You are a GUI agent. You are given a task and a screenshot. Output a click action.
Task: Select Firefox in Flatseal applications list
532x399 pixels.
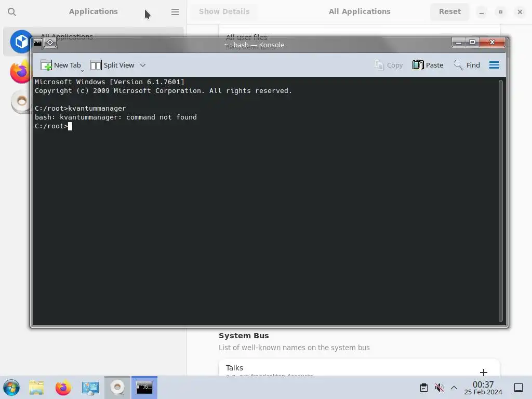(20, 72)
